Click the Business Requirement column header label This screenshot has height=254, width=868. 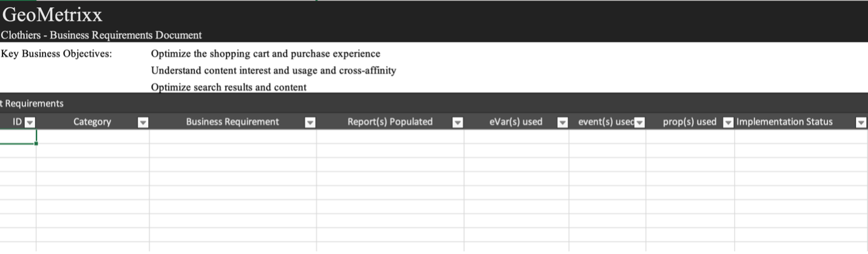click(x=232, y=122)
